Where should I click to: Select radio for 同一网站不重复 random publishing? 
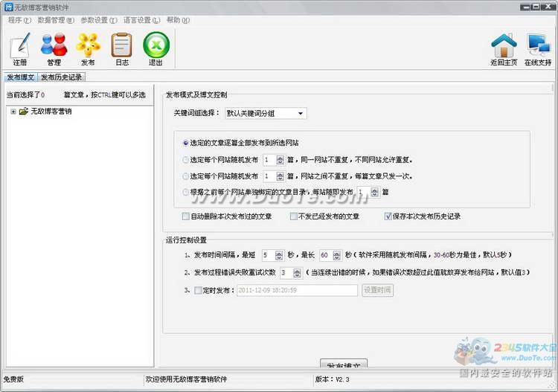(x=185, y=160)
